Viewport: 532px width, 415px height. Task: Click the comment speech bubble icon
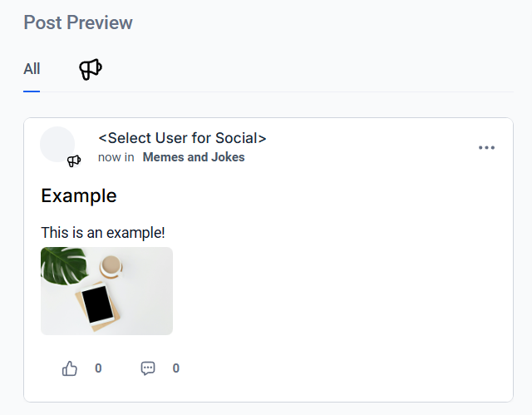[x=148, y=368]
